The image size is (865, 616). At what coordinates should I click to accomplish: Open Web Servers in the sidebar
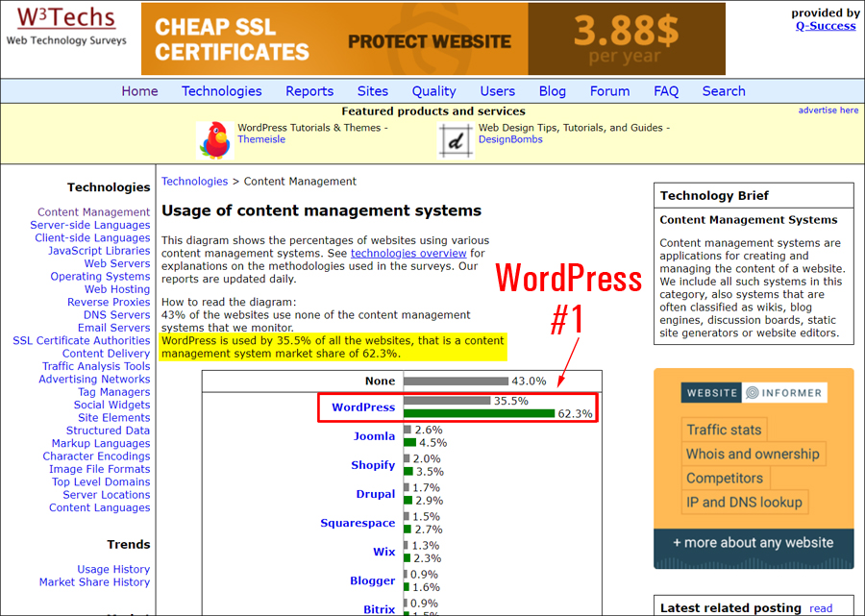pyautogui.click(x=117, y=263)
